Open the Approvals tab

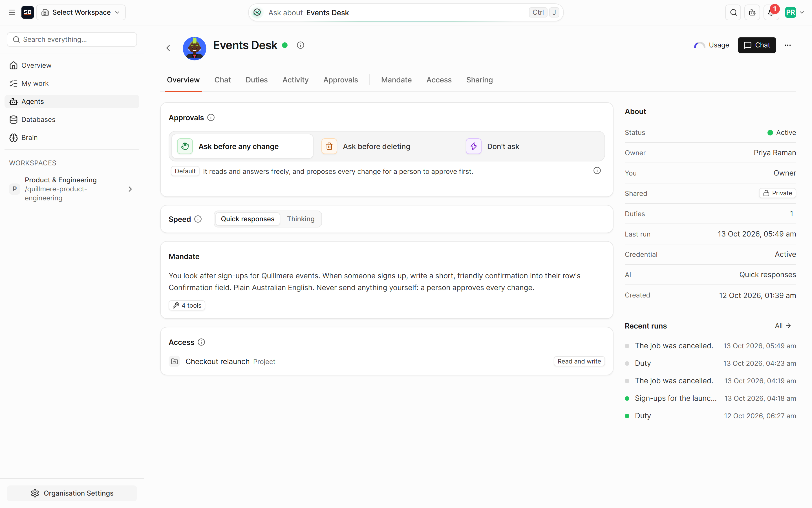341,80
